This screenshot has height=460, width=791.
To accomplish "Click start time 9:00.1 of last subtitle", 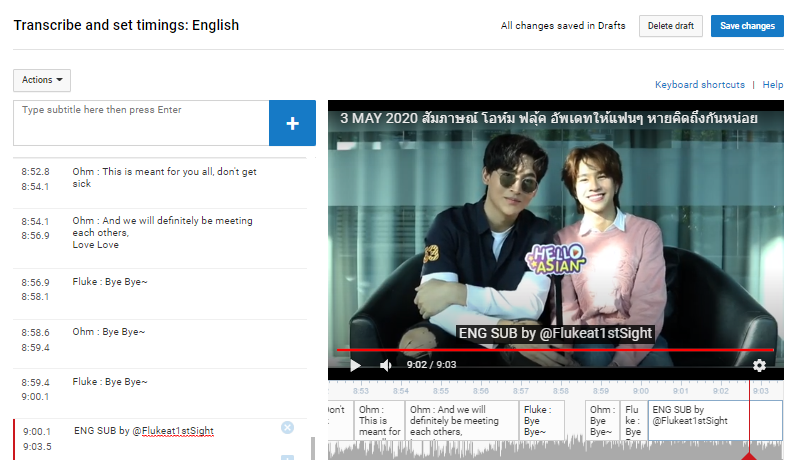I will coord(37,432).
